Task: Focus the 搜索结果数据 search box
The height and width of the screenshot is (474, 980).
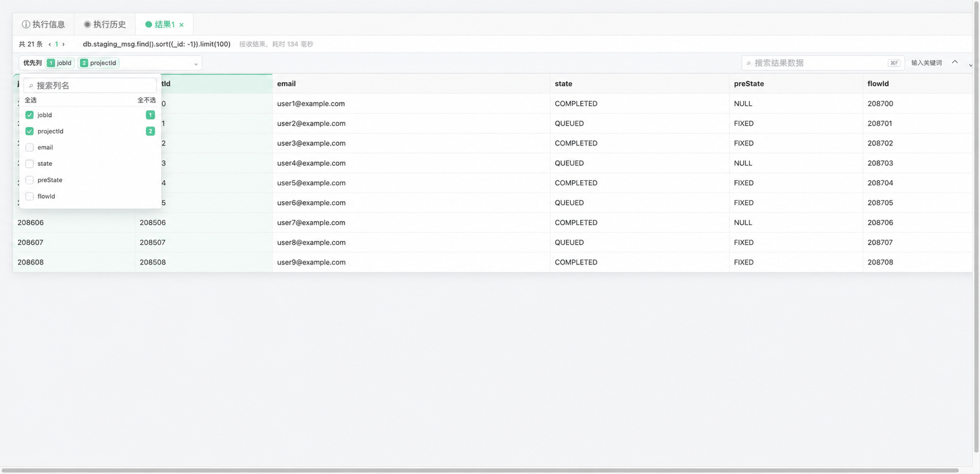Action: pos(823,63)
